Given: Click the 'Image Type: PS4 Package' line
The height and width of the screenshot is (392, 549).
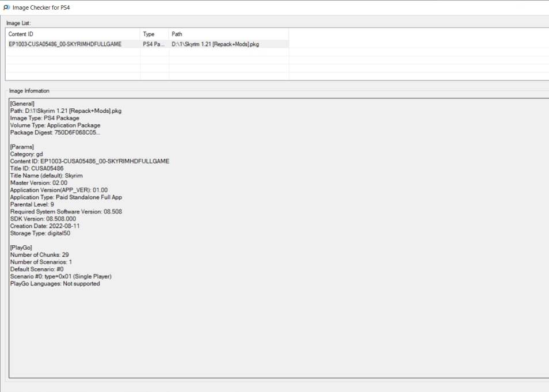Looking at the screenshot, I should pyautogui.click(x=44, y=118).
